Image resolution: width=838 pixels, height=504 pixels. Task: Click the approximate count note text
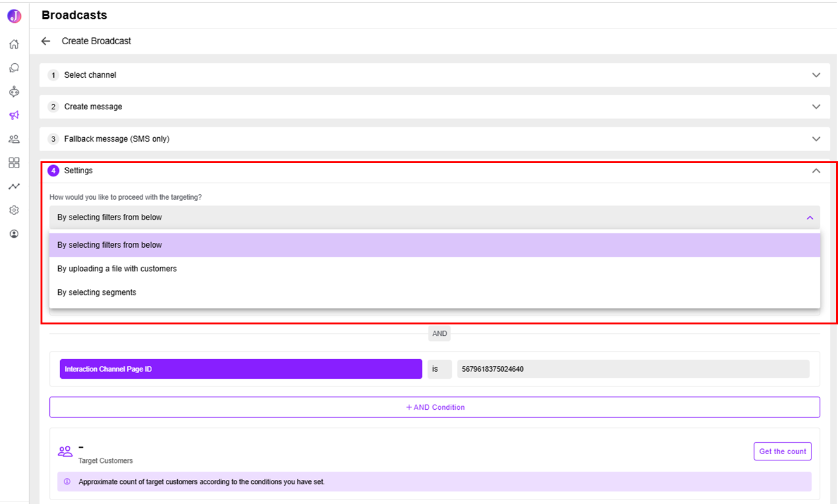point(201,482)
